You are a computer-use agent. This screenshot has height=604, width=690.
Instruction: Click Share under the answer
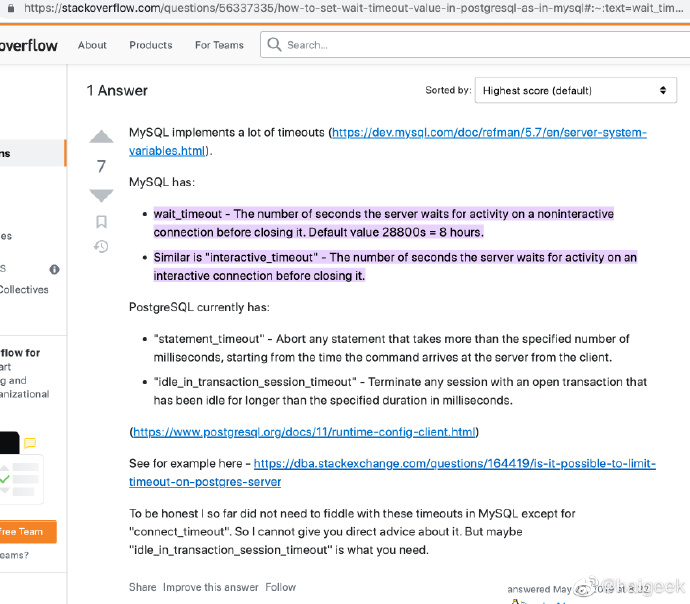[143, 587]
